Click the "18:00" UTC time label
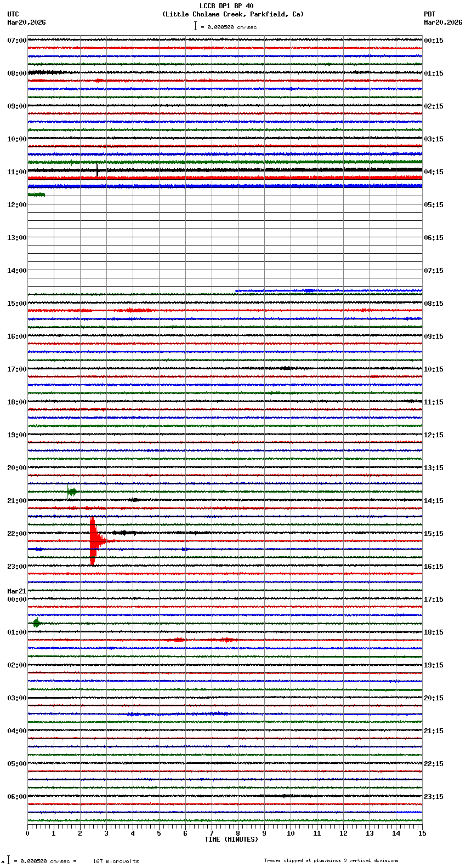 pos(17,402)
